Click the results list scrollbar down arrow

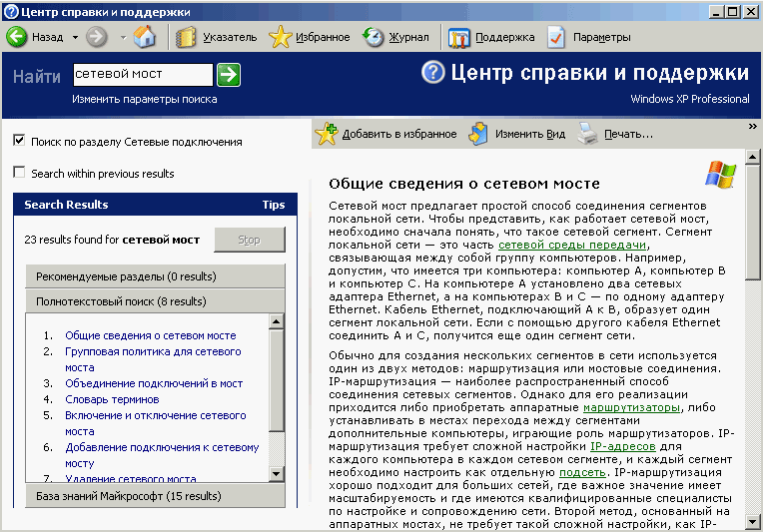(x=278, y=472)
